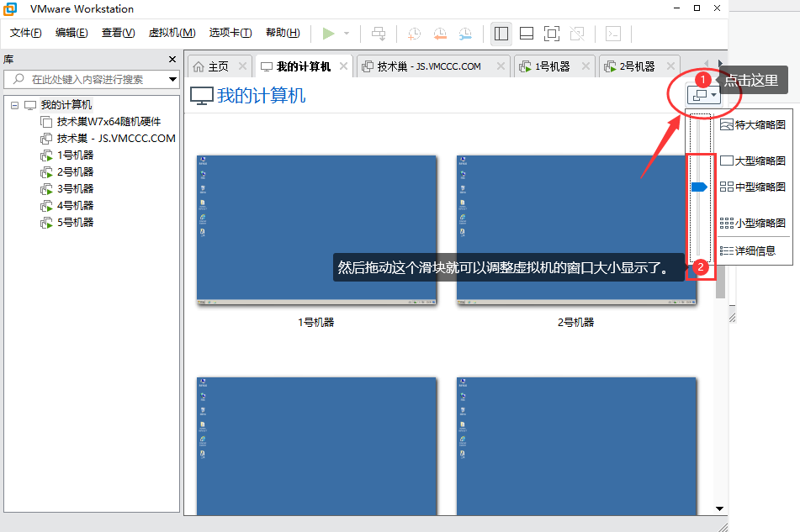Select 特大缩略图 view option

(x=755, y=124)
